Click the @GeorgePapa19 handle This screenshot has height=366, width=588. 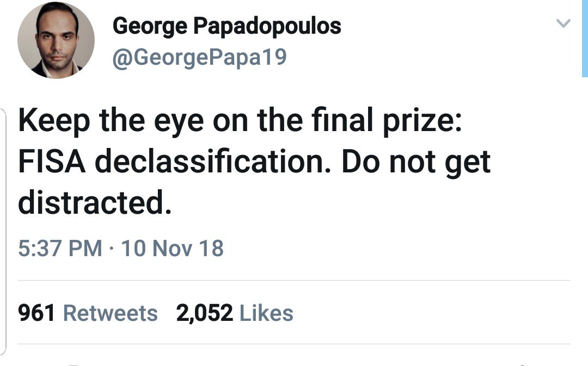[x=199, y=57]
